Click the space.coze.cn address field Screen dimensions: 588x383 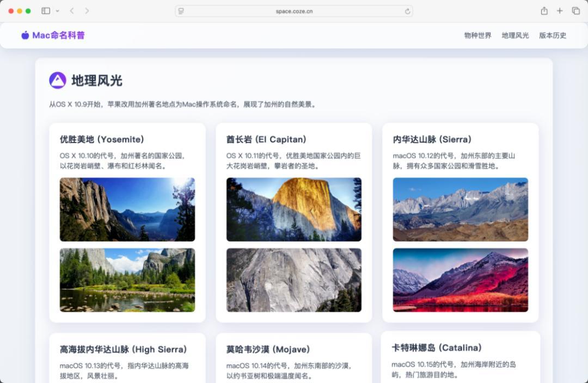pyautogui.click(x=294, y=11)
